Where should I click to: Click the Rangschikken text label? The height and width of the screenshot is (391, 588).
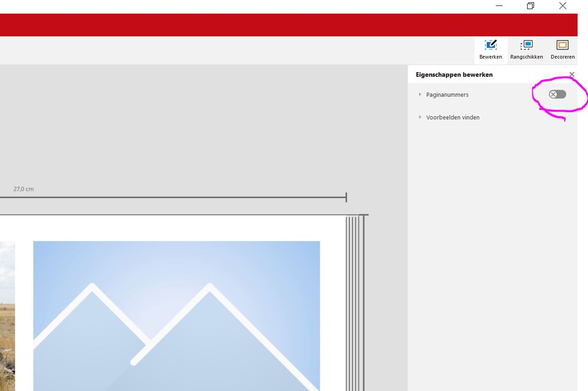pos(526,57)
